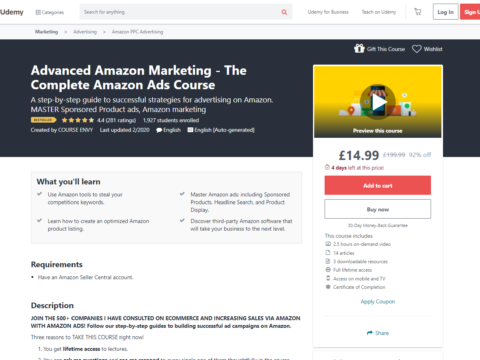Play the course preview video
The height and width of the screenshot is (360, 480).
pos(378,102)
